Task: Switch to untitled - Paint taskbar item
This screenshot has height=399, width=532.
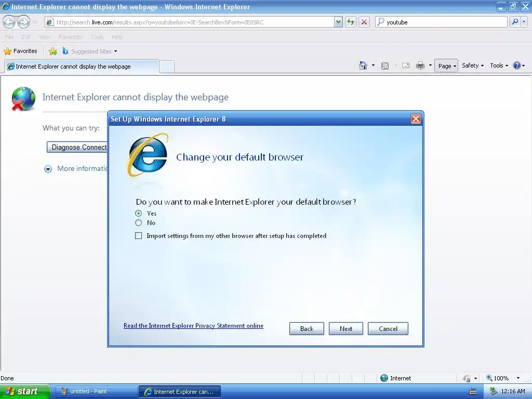Action: pos(96,392)
